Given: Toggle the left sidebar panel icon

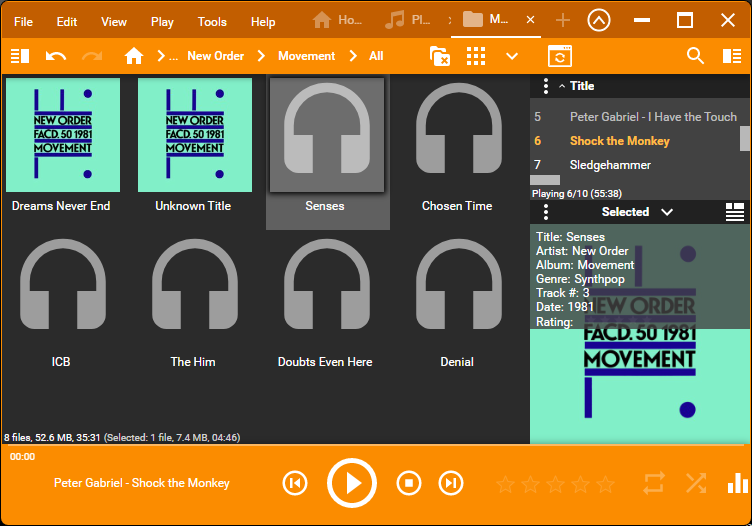Looking at the screenshot, I should [20, 56].
